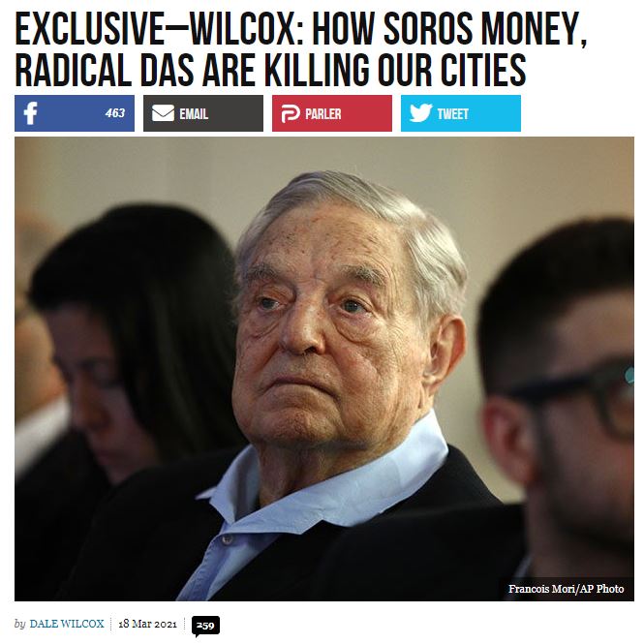The width and height of the screenshot is (644, 644).
Task: Click the Twitter bird icon
Action: tap(420, 112)
